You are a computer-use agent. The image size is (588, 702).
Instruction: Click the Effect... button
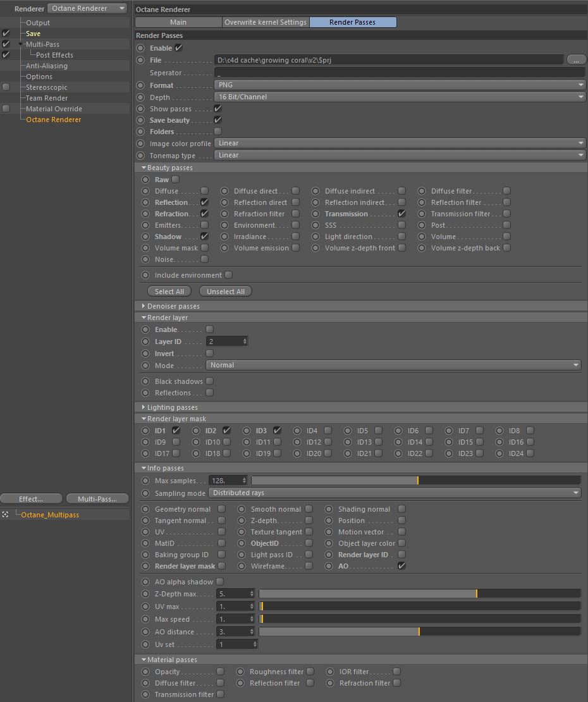(x=31, y=499)
